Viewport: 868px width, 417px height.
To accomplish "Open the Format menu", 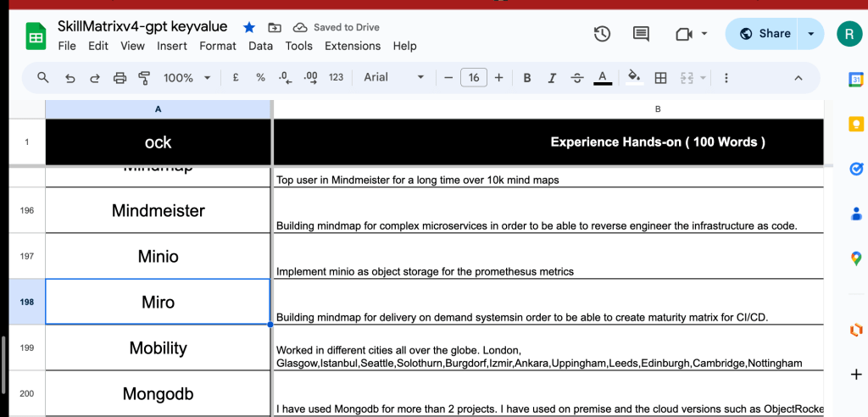I will pyautogui.click(x=218, y=46).
